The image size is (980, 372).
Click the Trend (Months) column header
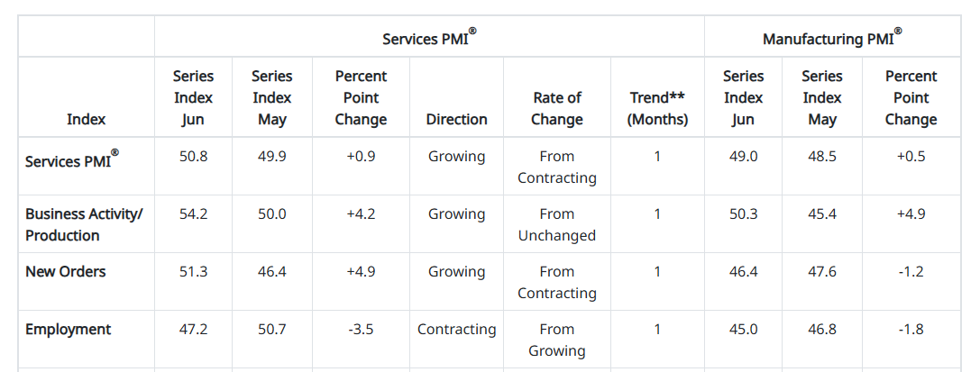[657, 108]
